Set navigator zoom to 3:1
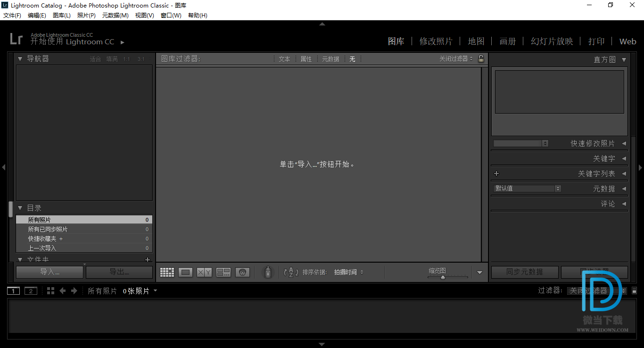 [141, 59]
